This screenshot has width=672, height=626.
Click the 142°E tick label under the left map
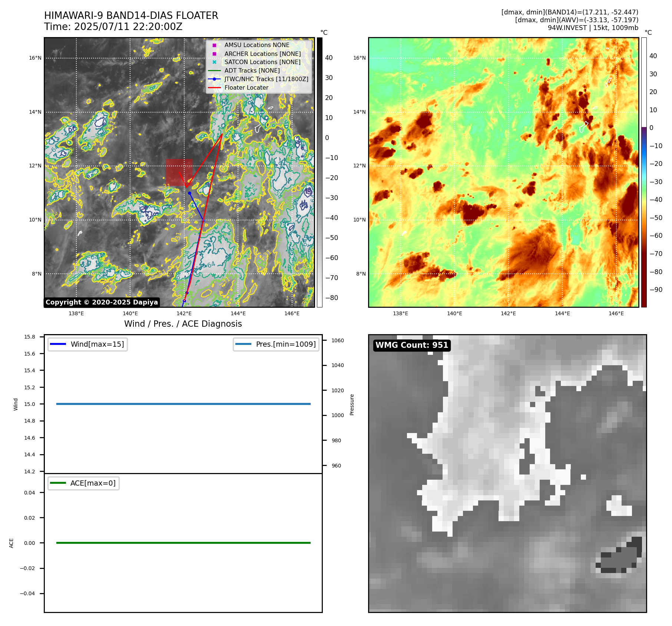tap(184, 313)
